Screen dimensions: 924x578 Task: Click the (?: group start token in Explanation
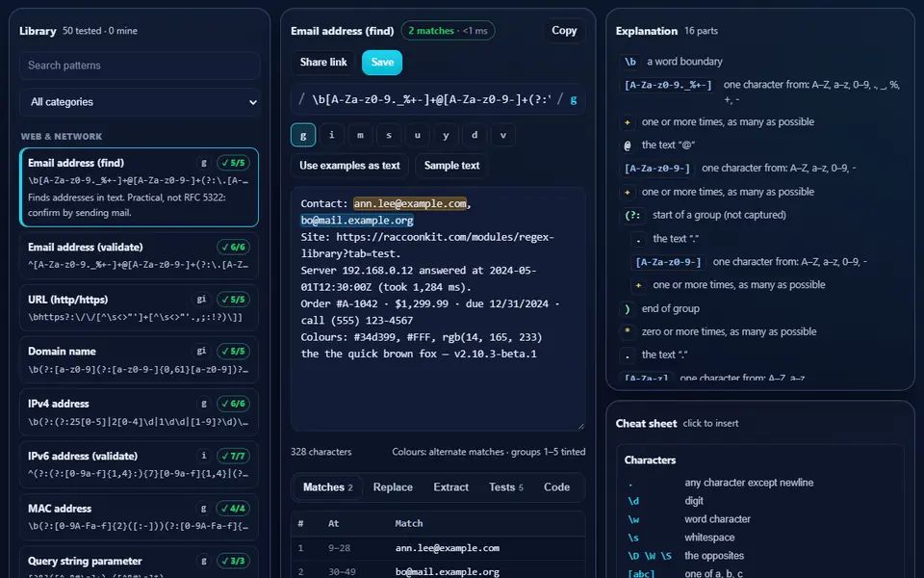(632, 215)
